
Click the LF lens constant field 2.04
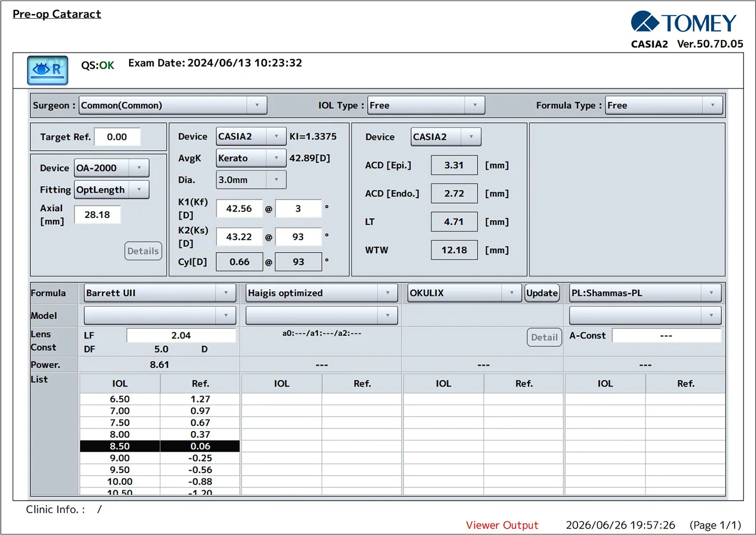181,335
